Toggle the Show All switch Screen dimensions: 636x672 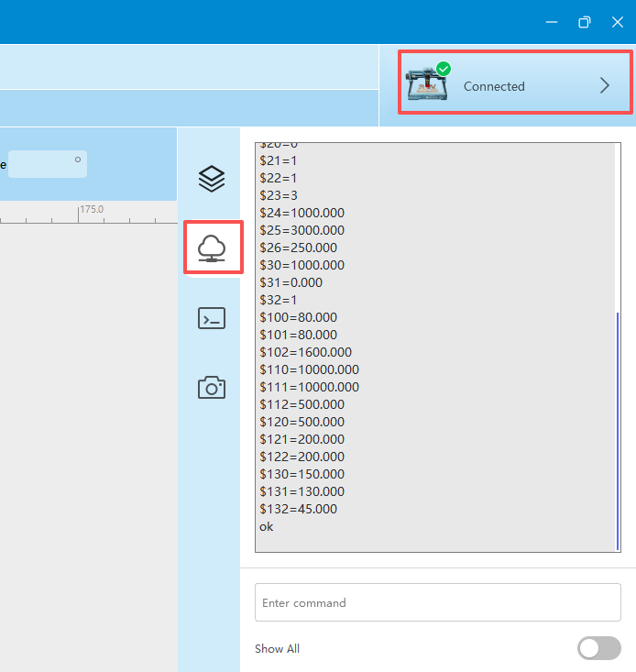598,648
